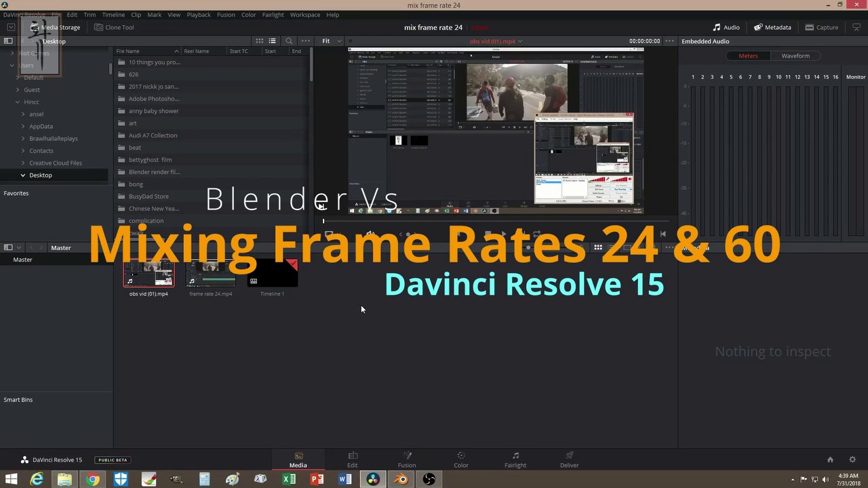Expand the Default folder chevron
This screenshot has height=488, width=868.
18,77
